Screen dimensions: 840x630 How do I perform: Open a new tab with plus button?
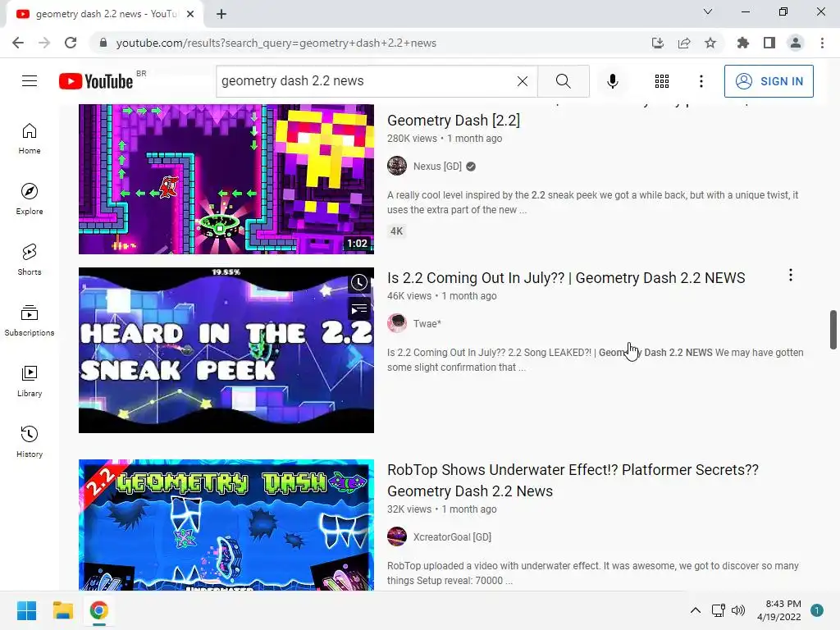coord(221,14)
